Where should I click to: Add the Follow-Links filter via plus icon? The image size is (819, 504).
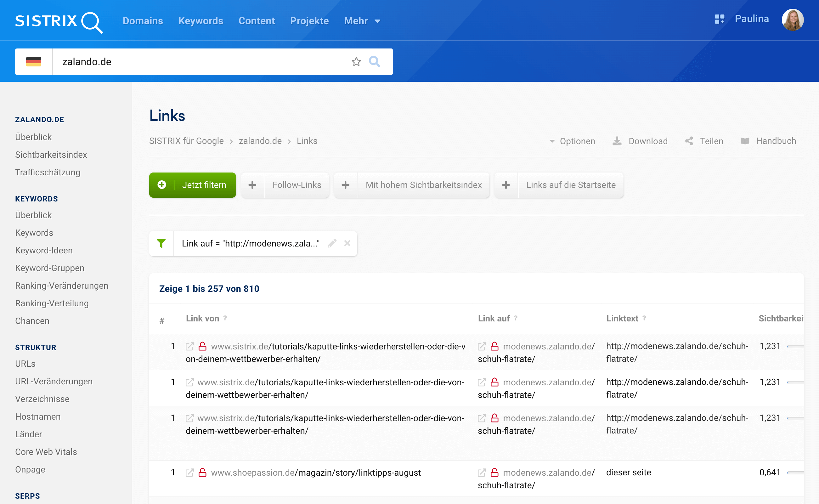point(252,185)
